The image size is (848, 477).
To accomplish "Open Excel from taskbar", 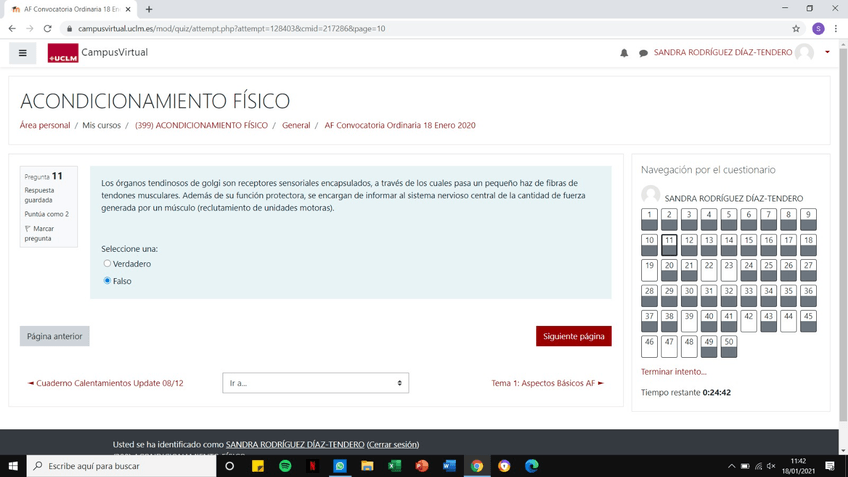I will pyautogui.click(x=394, y=466).
